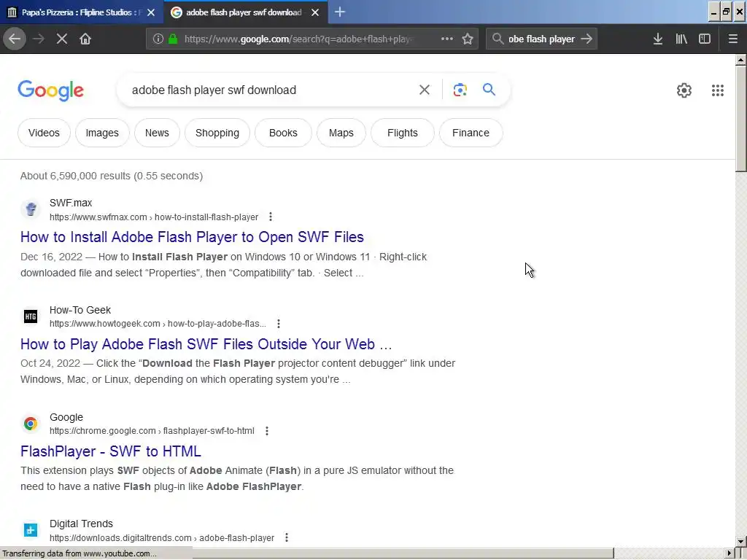Click the vertical scrollbar thumb
This screenshot has height=560, width=747.
[741, 119]
